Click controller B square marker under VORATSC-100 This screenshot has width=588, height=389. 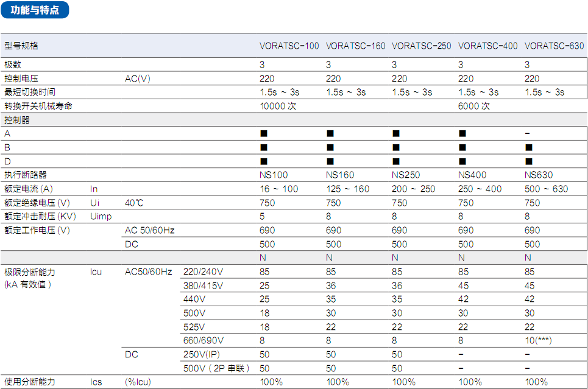coord(264,147)
